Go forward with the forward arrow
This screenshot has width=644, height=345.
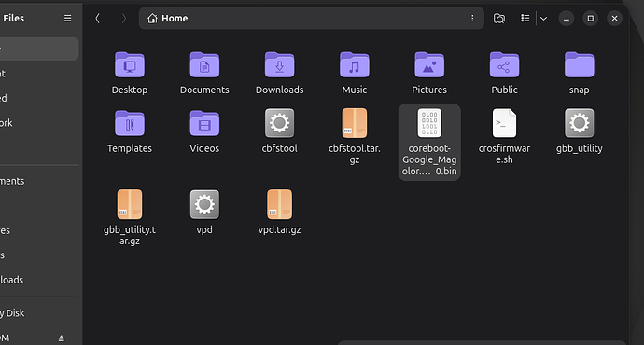pos(123,18)
